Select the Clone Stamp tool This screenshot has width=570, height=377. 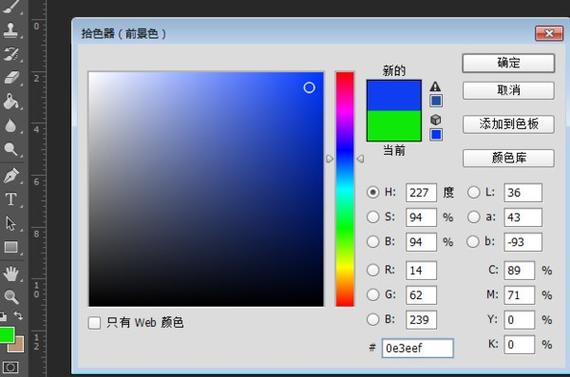pos(11,30)
